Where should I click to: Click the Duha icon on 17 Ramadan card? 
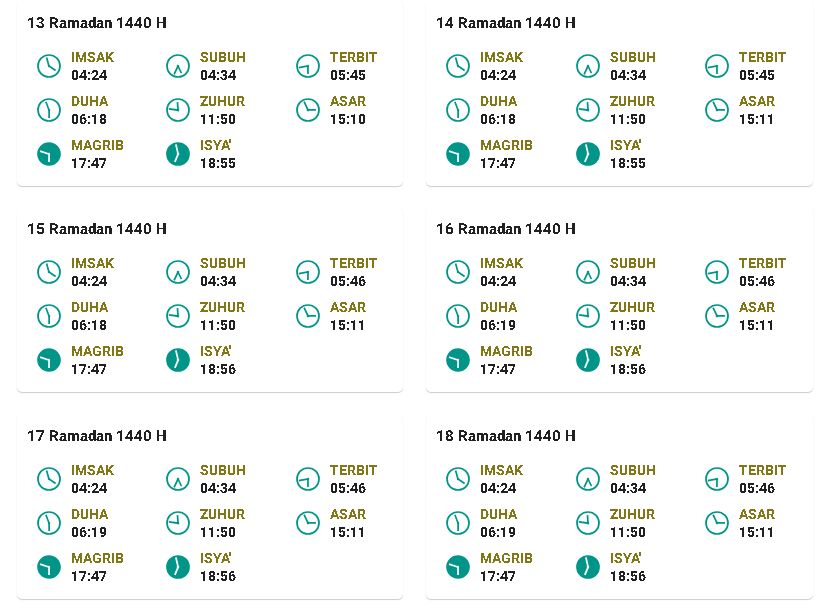(49, 523)
